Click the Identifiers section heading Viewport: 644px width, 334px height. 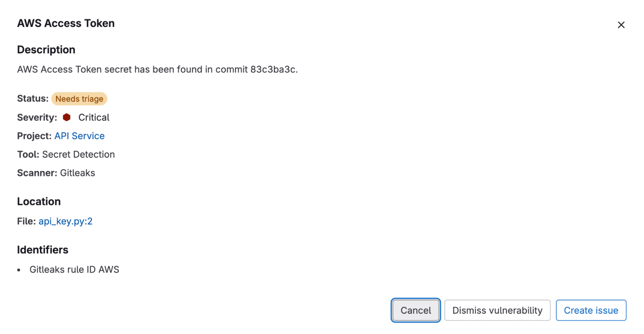point(43,250)
